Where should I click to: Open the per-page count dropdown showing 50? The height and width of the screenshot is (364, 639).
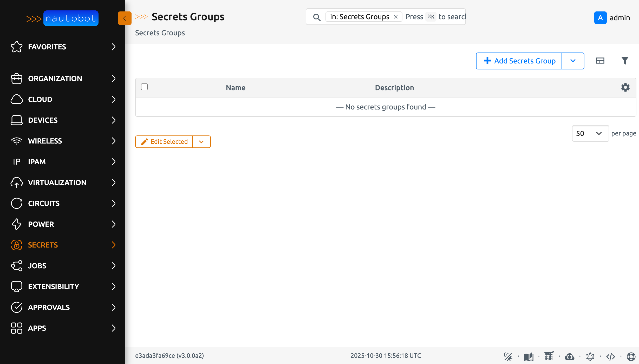coord(590,133)
